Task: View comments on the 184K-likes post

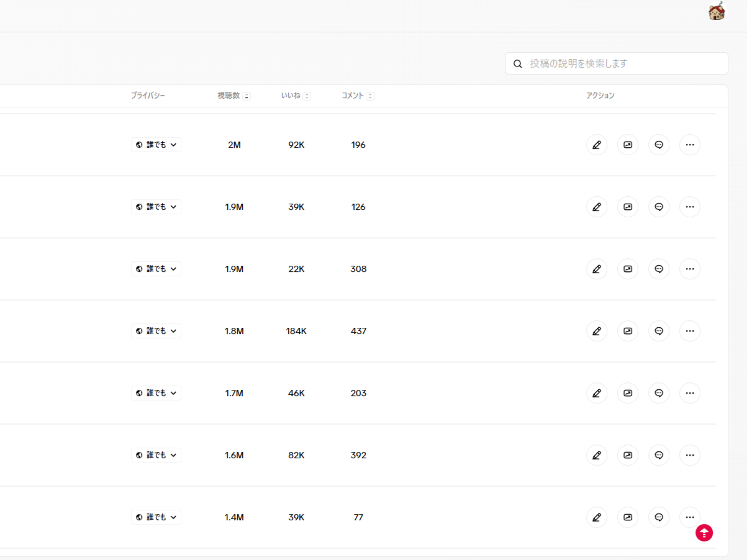Action: (x=659, y=331)
